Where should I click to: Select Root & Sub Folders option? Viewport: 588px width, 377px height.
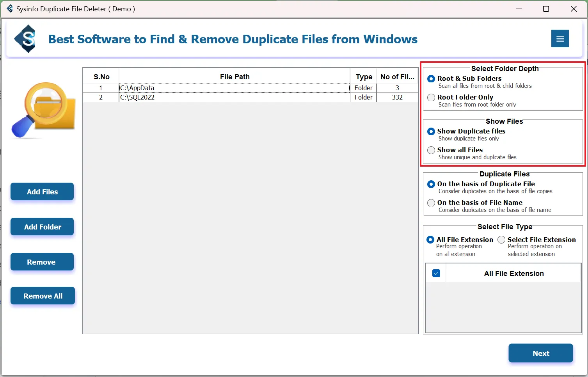click(x=431, y=79)
